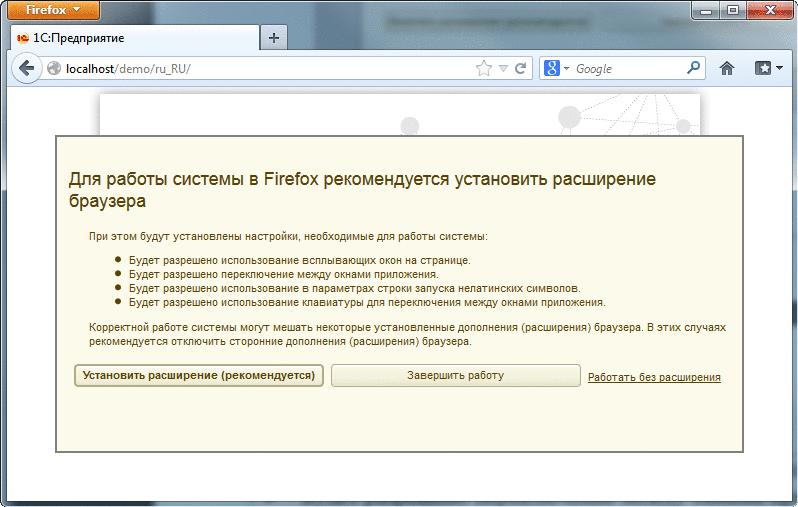Click the Завершить работу button

pyautogui.click(x=455, y=376)
